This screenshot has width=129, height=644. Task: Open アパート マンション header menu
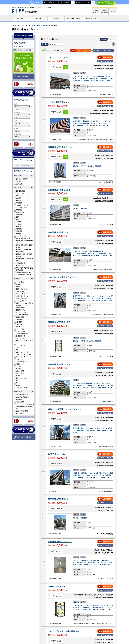[96, 11]
